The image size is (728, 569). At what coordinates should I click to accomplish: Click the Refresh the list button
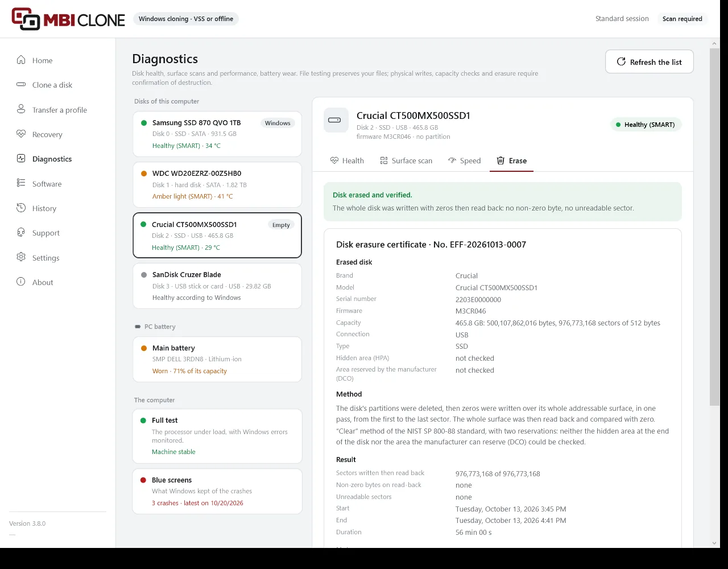pyautogui.click(x=650, y=62)
